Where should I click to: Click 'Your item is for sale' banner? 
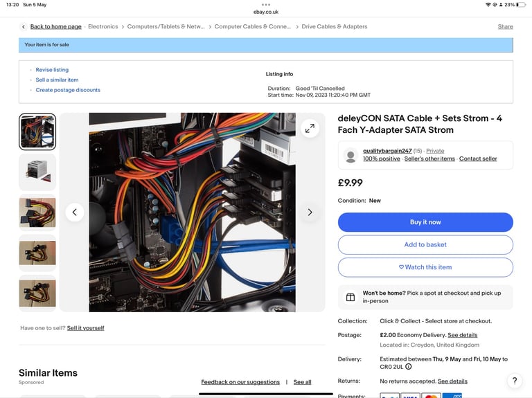(x=266, y=45)
